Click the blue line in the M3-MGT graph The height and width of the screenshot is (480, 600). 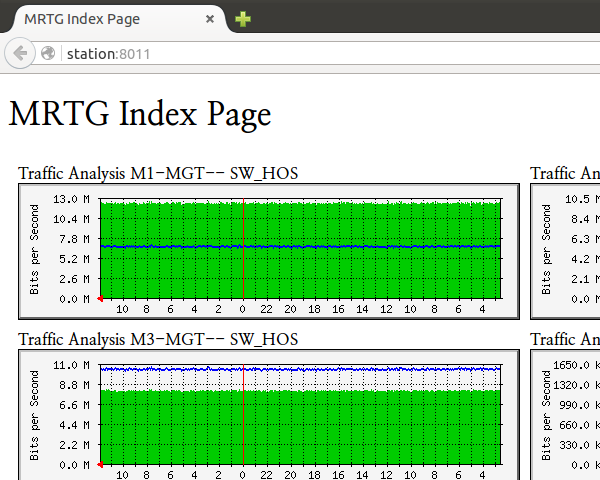300,368
